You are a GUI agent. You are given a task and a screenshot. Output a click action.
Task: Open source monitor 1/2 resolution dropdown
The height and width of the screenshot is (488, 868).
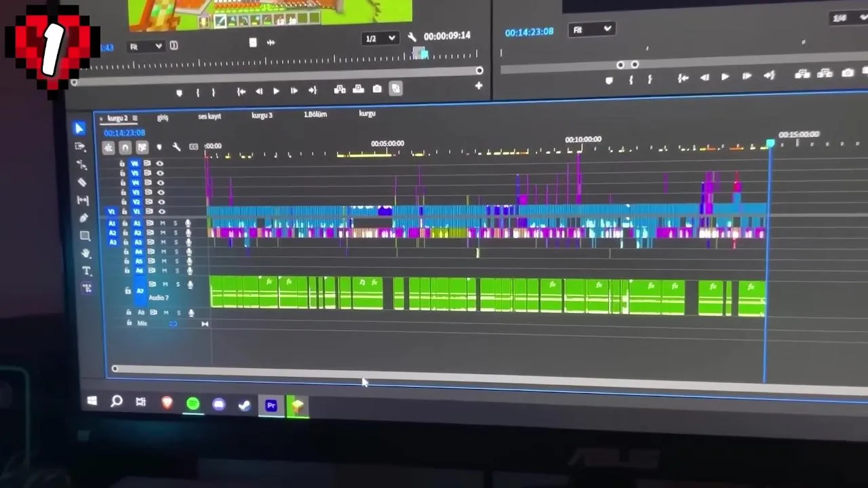(380, 39)
